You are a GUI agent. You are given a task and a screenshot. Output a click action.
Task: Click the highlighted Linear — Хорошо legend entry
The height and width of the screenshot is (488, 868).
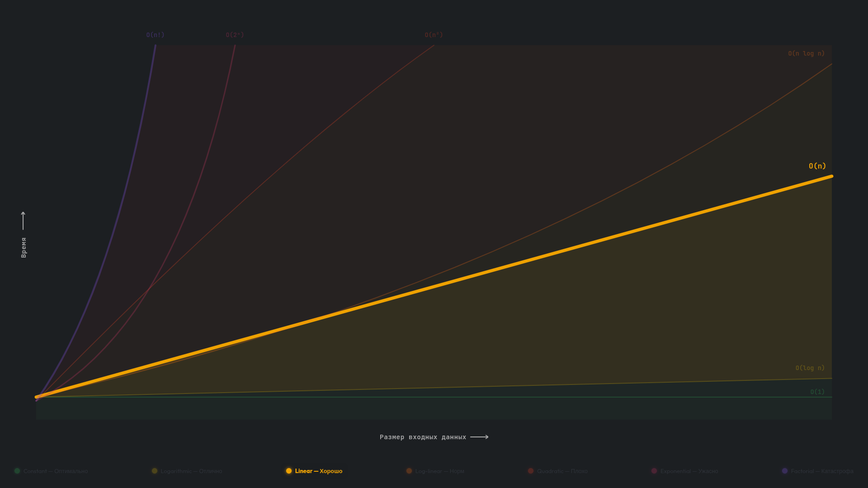pos(318,471)
